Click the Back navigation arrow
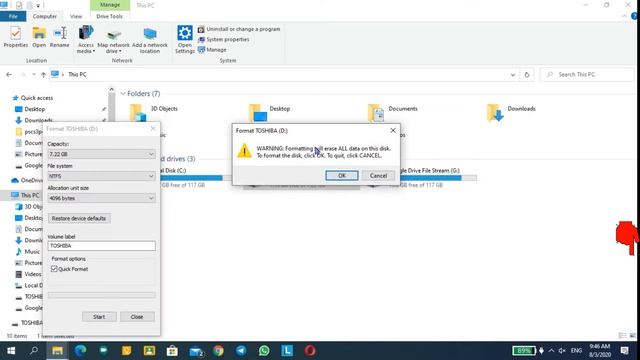Image resolution: width=640 pixels, height=360 pixels. point(9,75)
